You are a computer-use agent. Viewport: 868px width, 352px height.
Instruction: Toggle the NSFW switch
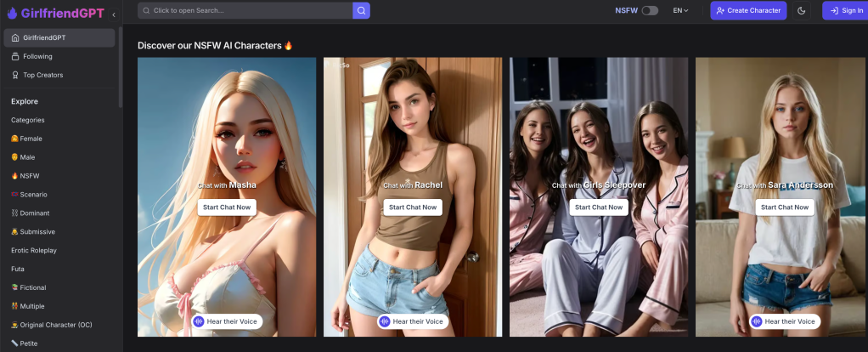[x=650, y=10]
